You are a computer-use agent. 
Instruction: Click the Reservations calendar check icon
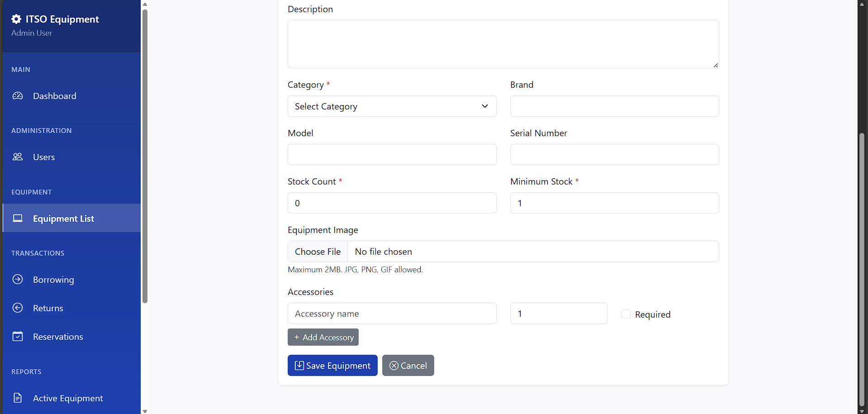pyautogui.click(x=18, y=337)
